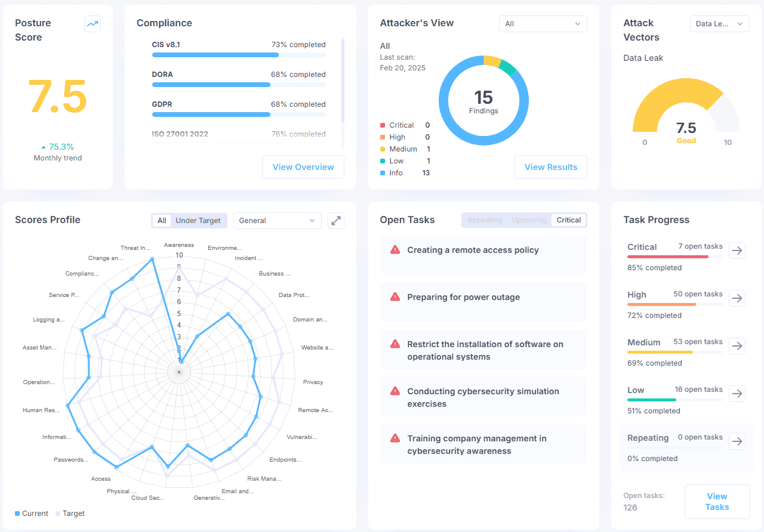Open Low tasks via its arrow button
This screenshot has height=532, width=764.
[x=737, y=394]
